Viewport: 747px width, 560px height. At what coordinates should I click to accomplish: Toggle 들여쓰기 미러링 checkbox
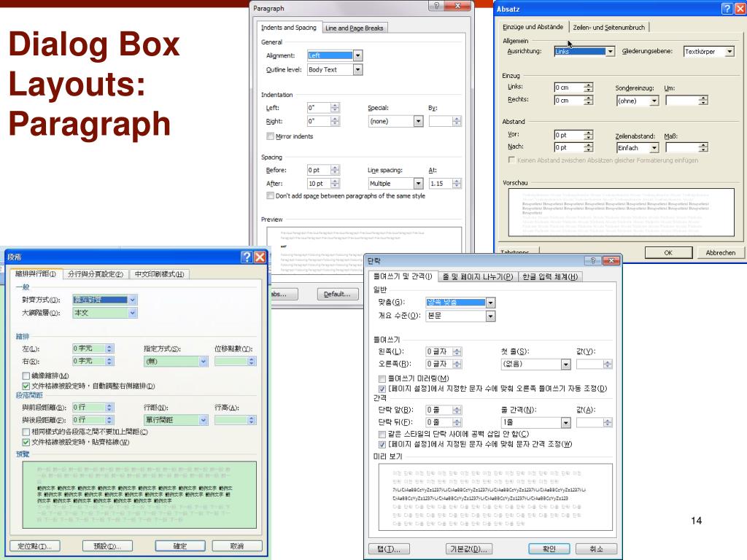click(382, 378)
